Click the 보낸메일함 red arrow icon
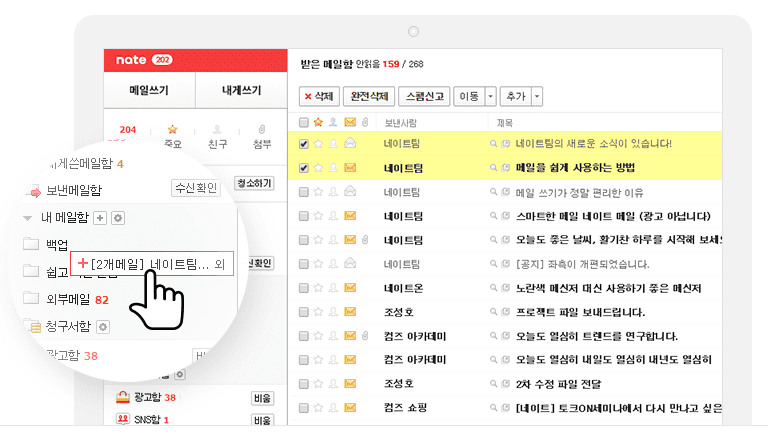768x442 pixels. pos(35,192)
